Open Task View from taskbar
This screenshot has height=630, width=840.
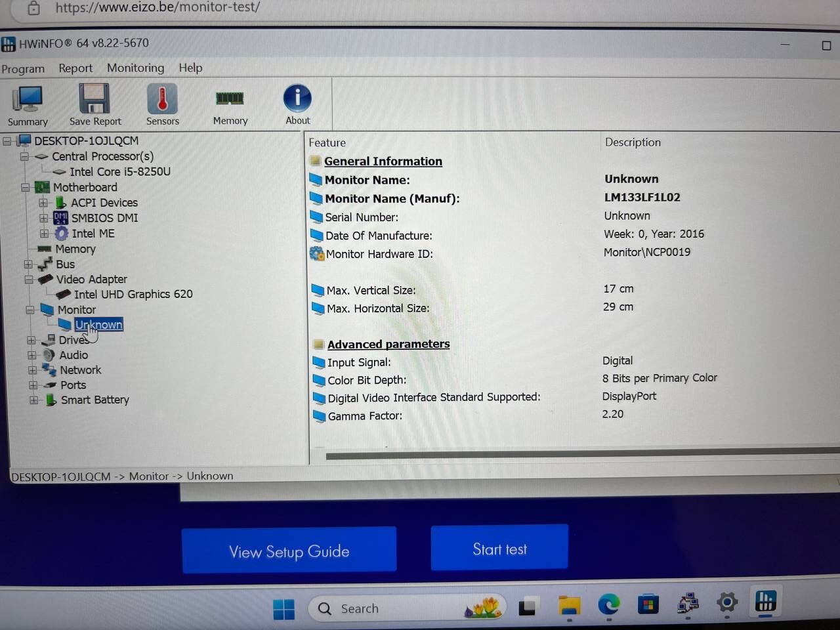[x=528, y=607]
